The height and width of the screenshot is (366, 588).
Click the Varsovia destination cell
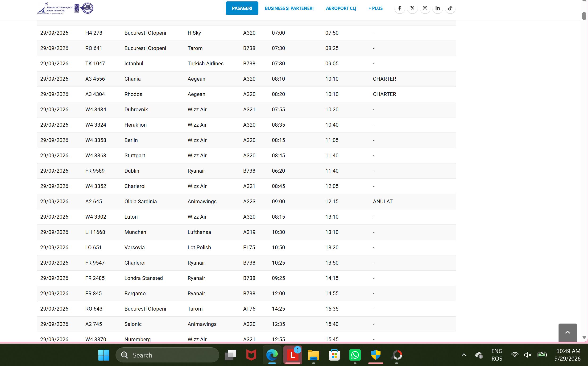point(135,247)
